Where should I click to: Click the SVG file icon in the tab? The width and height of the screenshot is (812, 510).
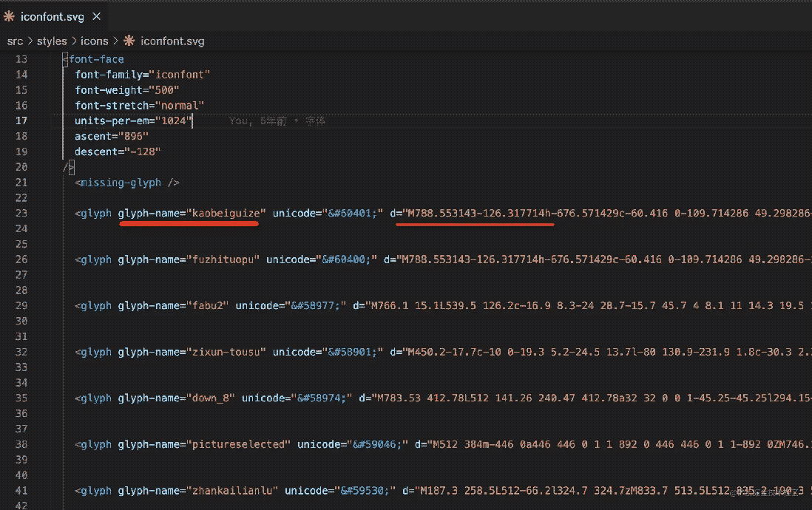[10, 16]
